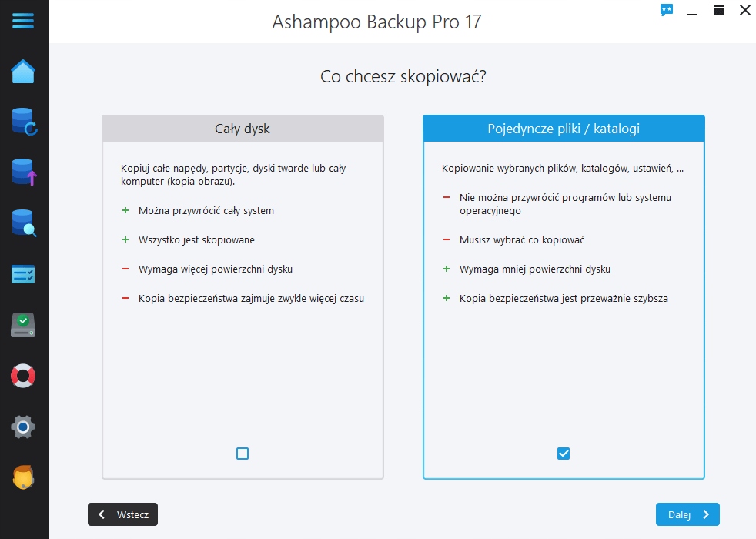Click the Dalej next button
The height and width of the screenshot is (539, 756).
click(687, 514)
